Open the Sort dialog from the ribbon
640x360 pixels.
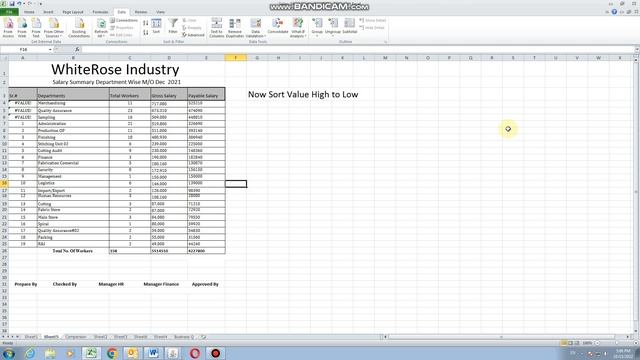click(x=156, y=27)
